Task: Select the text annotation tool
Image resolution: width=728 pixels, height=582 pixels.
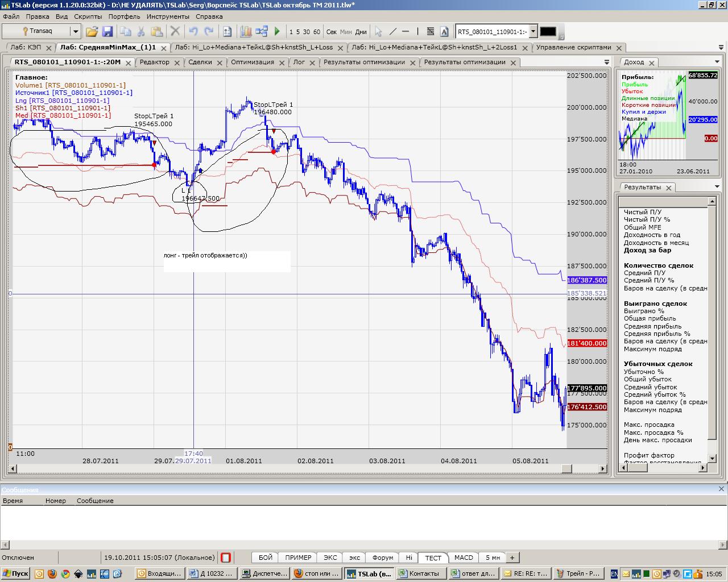Action: 444,32
